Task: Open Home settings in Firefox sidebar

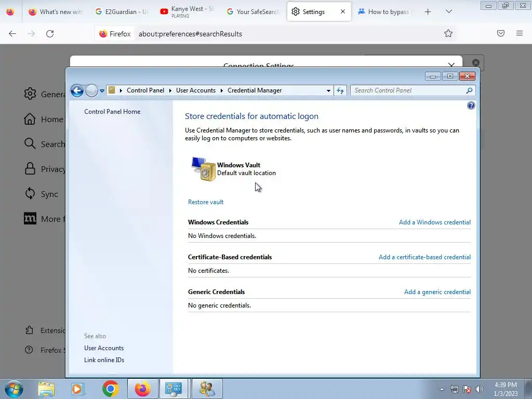Action: coord(44,119)
